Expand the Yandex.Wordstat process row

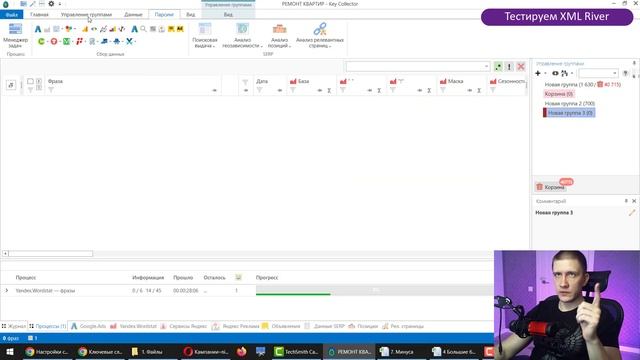[7, 291]
